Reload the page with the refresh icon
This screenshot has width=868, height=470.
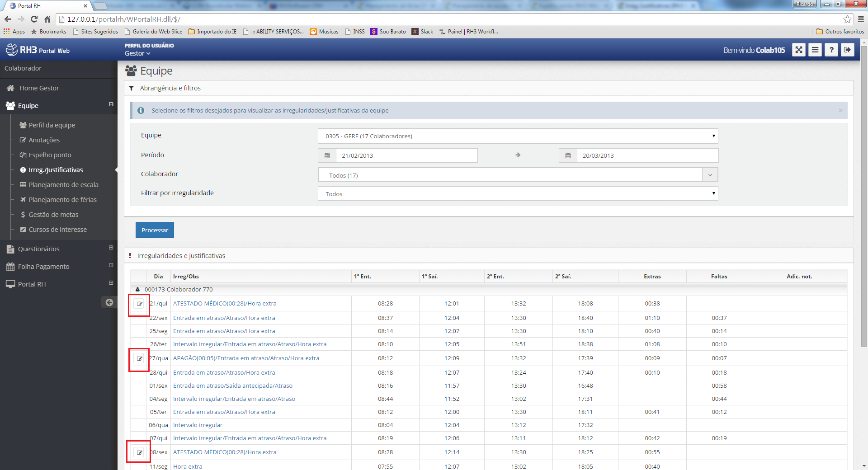pyautogui.click(x=34, y=19)
